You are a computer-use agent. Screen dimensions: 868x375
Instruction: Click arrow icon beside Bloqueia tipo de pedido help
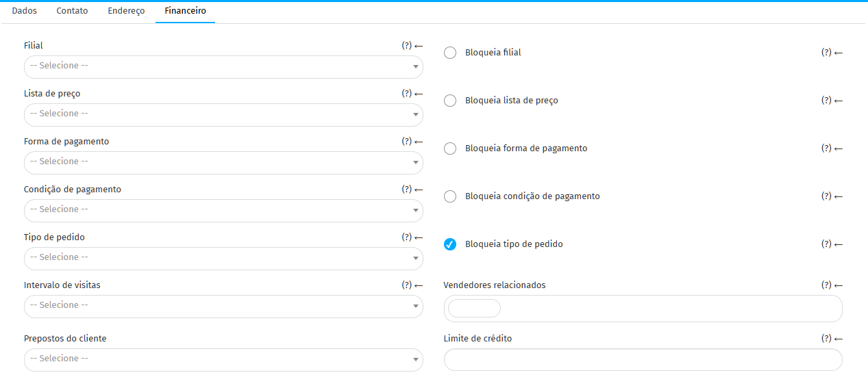coord(838,244)
